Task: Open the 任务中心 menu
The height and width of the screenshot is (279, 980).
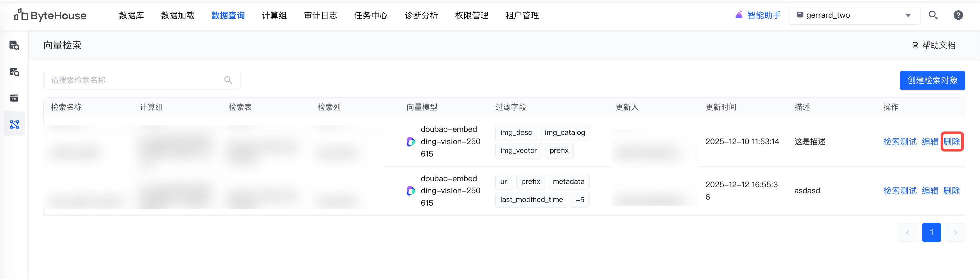Action: pyautogui.click(x=371, y=15)
